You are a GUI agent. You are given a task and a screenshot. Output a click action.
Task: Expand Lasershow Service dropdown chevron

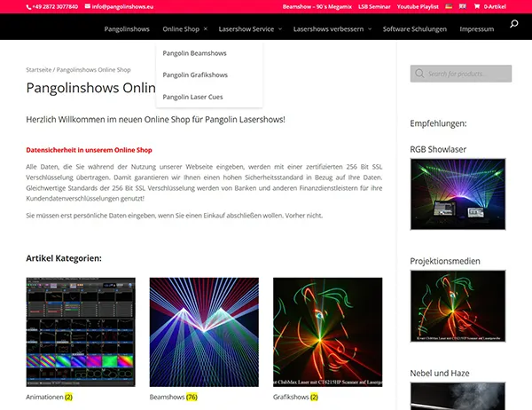click(280, 29)
